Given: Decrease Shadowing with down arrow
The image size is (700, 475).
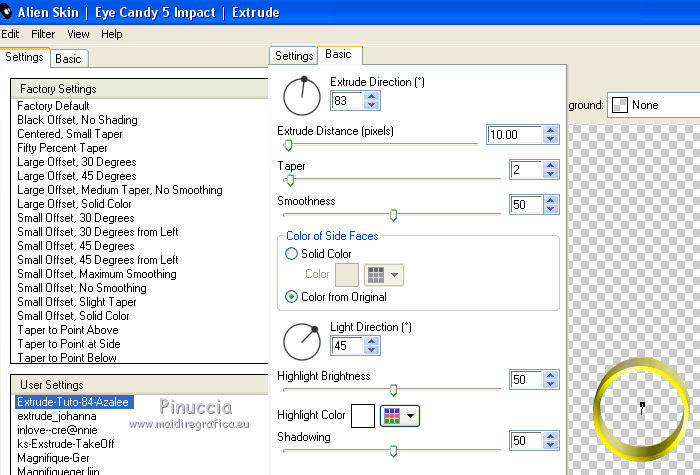Looking at the screenshot, I should click(550, 445).
